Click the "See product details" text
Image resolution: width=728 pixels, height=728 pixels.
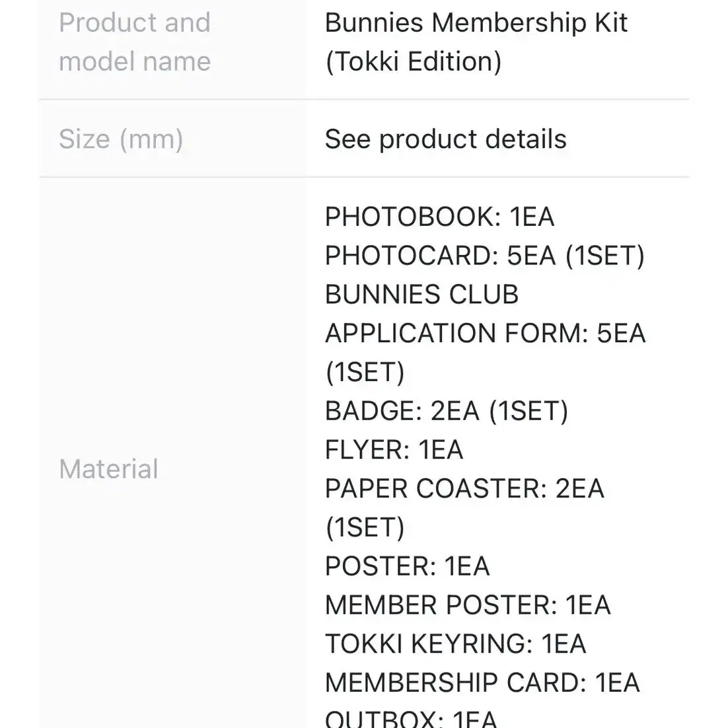click(x=445, y=139)
